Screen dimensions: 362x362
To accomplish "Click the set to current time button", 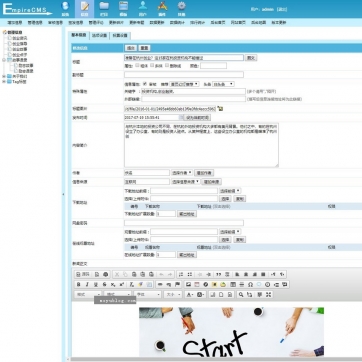I will [x=198, y=118].
